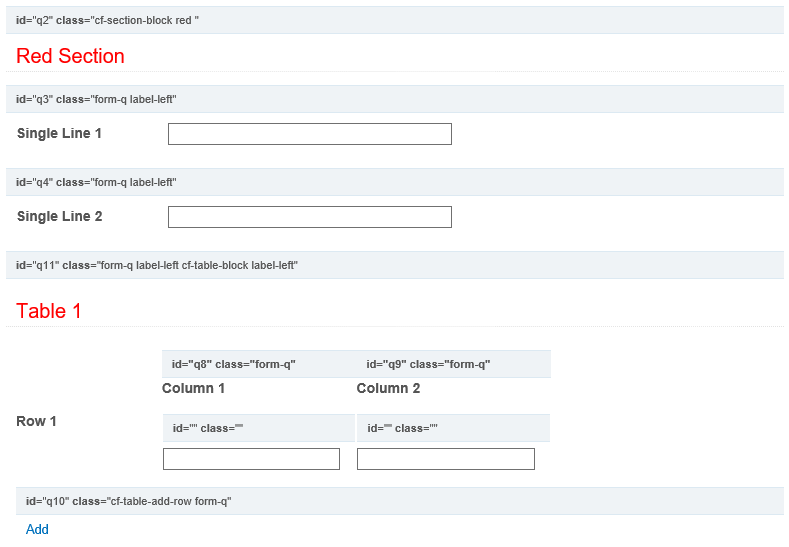The image size is (789, 547).
Task: Click the q8 form-q column info bar
Action: click(257, 364)
